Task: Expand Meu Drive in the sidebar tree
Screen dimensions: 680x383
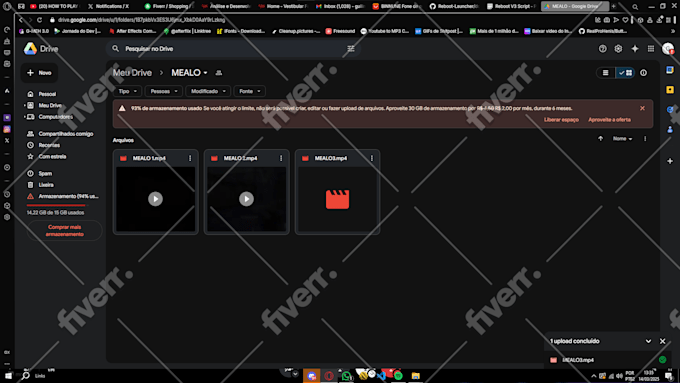Action: pos(24,105)
